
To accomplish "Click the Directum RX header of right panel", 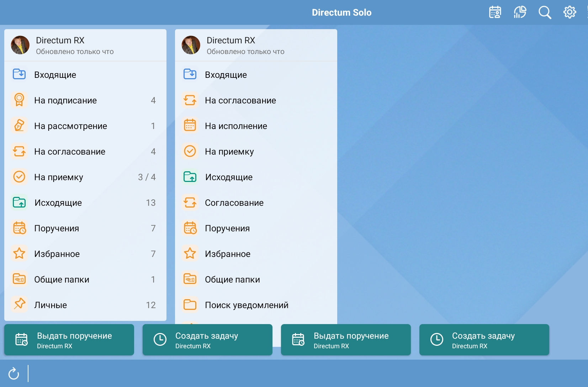I will pyautogui.click(x=231, y=41).
